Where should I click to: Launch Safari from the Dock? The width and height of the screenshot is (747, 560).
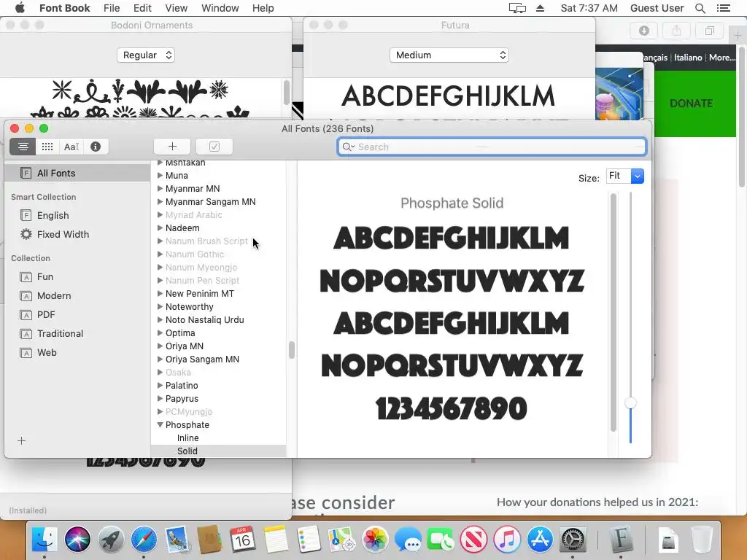144,540
